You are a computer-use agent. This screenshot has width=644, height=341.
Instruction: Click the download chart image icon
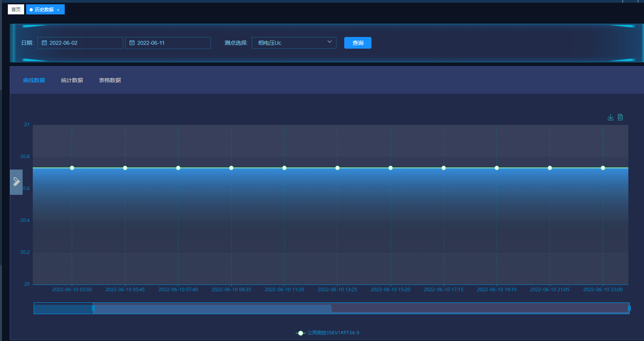[610, 117]
